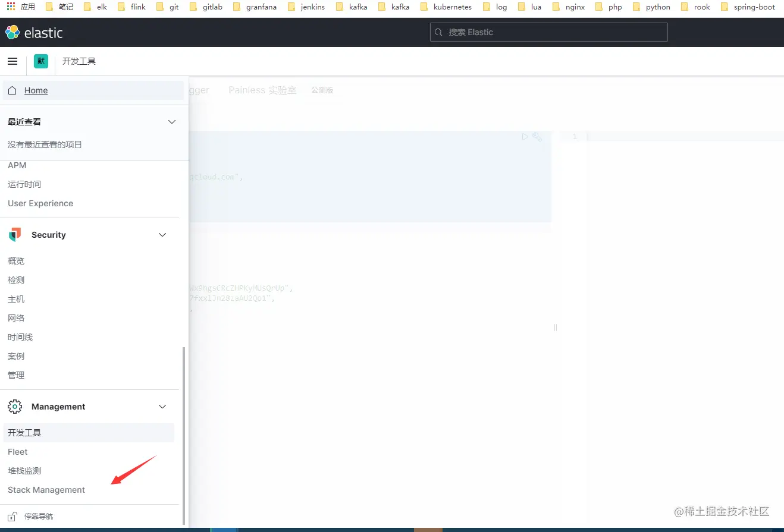Open Security 管理 page
Viewport: 784px width, 532px height.
tap(16, 375)
